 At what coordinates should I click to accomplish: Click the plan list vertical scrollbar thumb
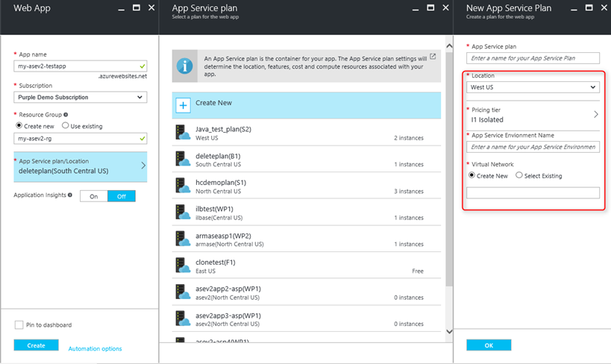pos(449,169)
